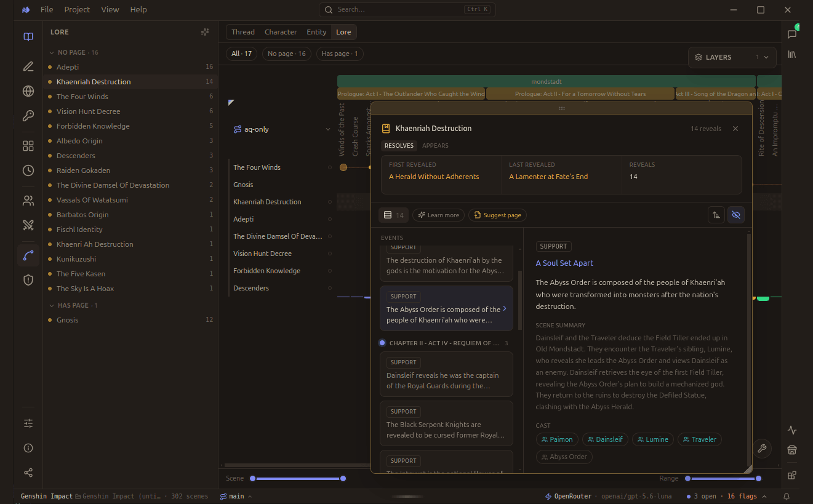
Task: Click the sort ascending icon in the popup
Action: pyautogui.click(x=716, y=215)
